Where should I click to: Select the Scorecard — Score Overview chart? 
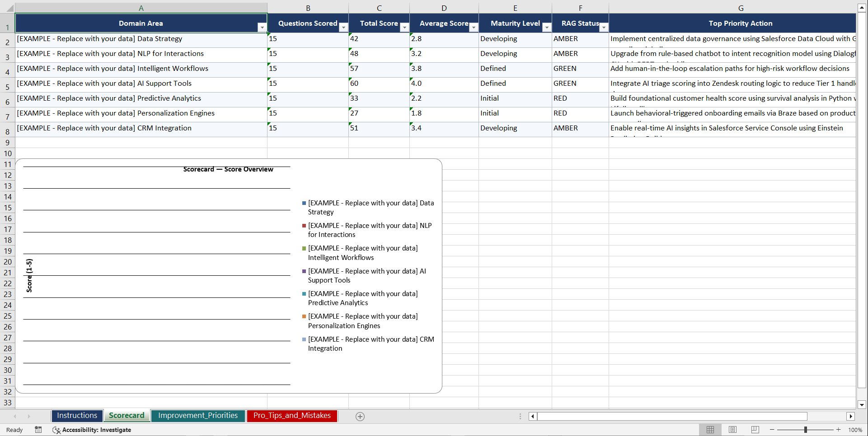(228, 169)
